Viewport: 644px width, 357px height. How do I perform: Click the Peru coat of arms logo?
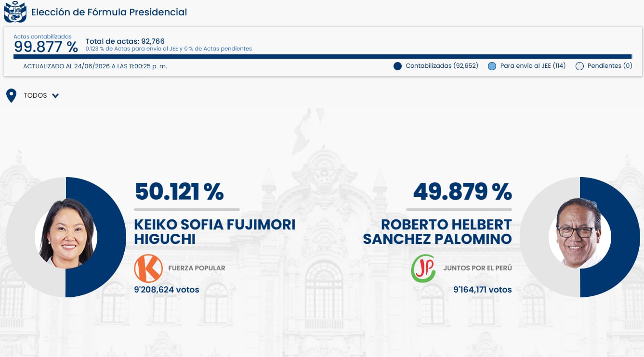15,12
